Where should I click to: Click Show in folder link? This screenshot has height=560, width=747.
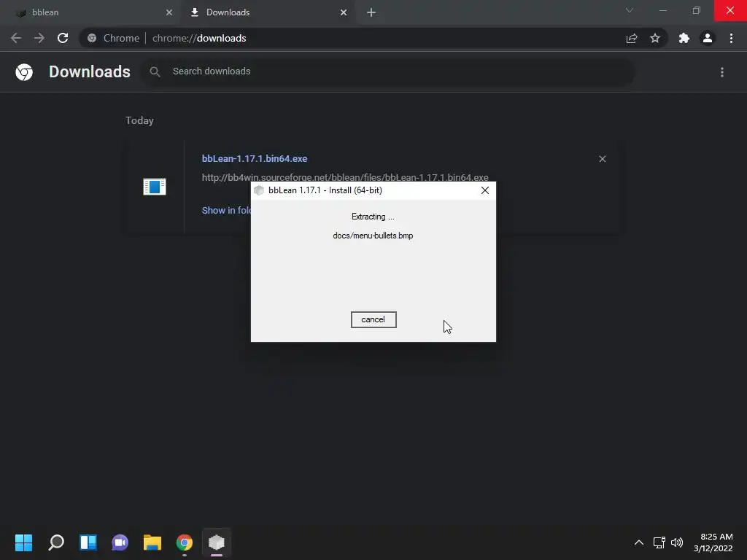pos(227,211)
